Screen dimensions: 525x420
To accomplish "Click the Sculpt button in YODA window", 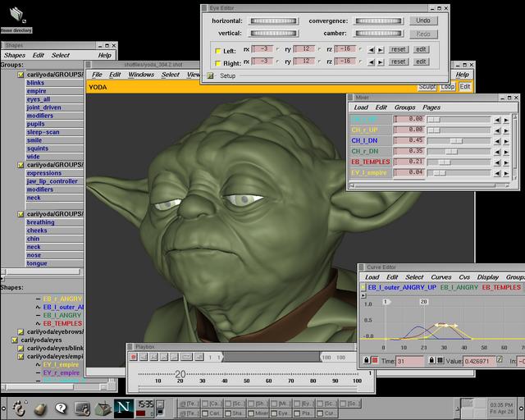I will coord(427,86).
